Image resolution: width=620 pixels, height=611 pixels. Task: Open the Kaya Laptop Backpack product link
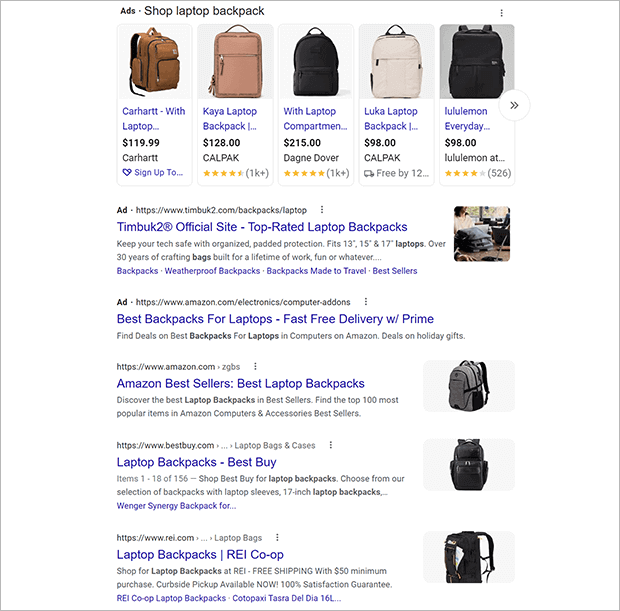230,119
